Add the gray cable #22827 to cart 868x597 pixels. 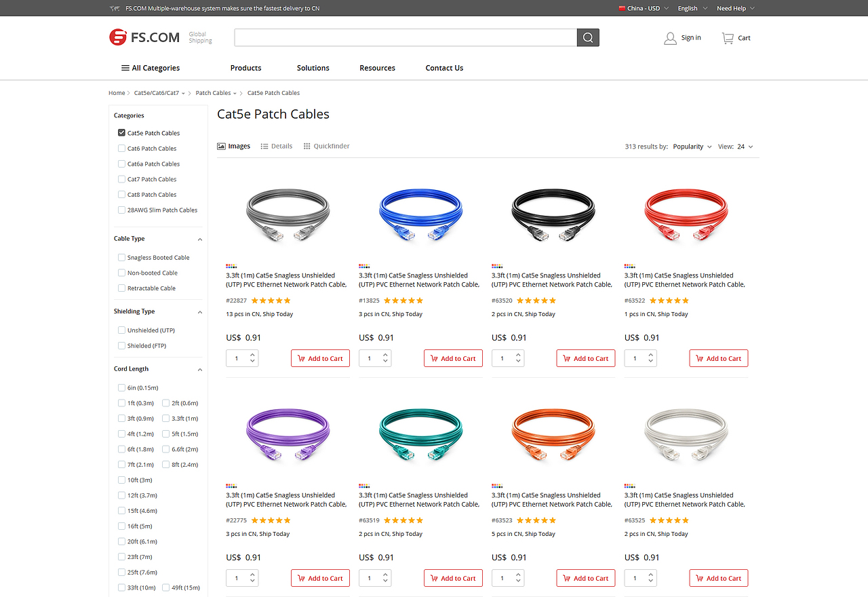pos(320,358)
